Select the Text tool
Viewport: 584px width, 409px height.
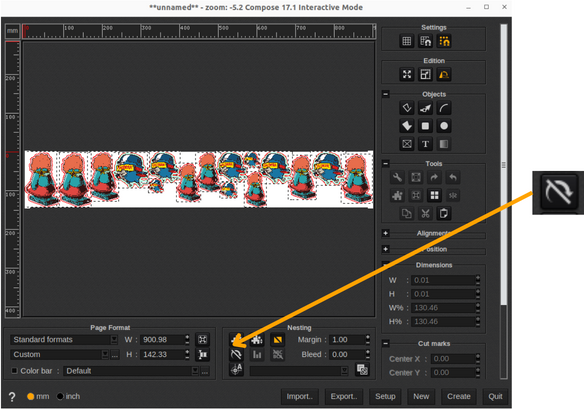[x=425, y=144]
